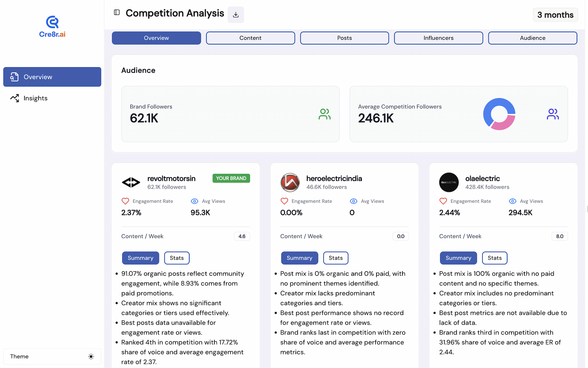Select Summary for olaelectric
The width and height of the screenshot is (588, 368).
click(458, 258)
